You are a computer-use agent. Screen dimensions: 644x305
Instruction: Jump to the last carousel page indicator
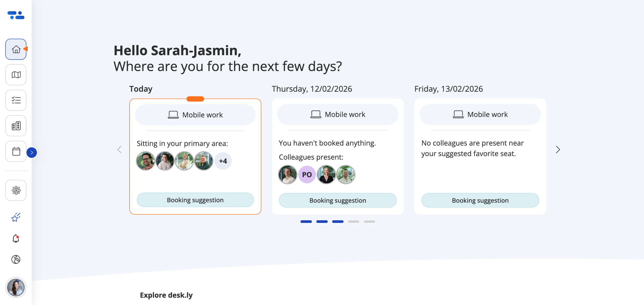tap(369, 222)
